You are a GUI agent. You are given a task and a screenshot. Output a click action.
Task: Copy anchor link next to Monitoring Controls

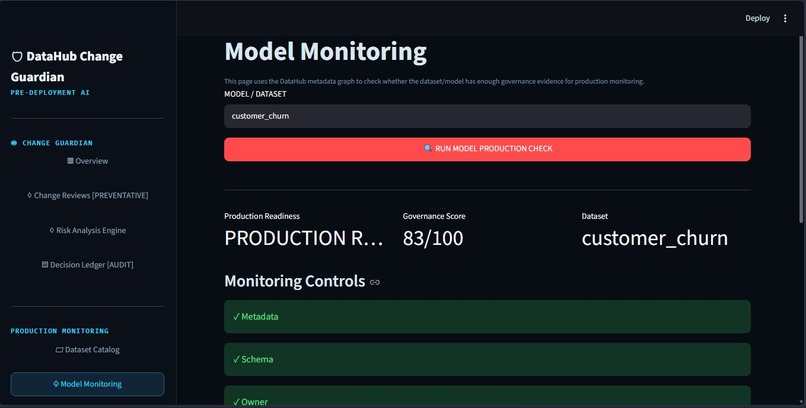[375, 282]
